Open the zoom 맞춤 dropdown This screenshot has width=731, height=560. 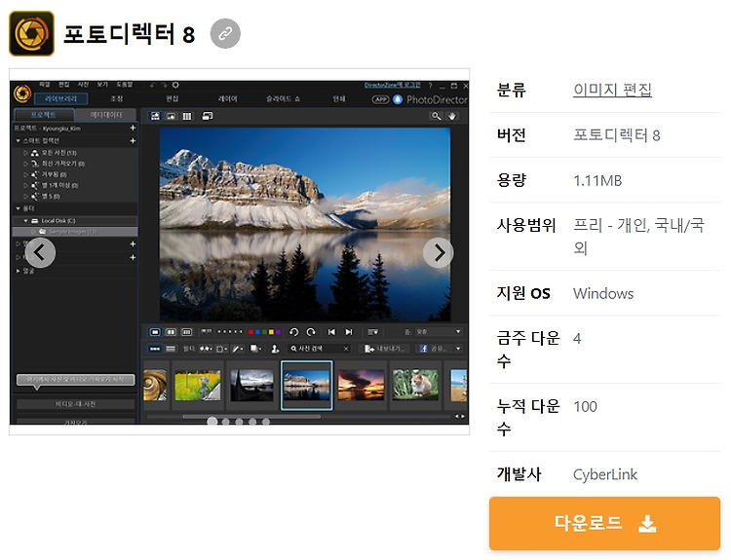pyautogui.click(x=439, y=332)
